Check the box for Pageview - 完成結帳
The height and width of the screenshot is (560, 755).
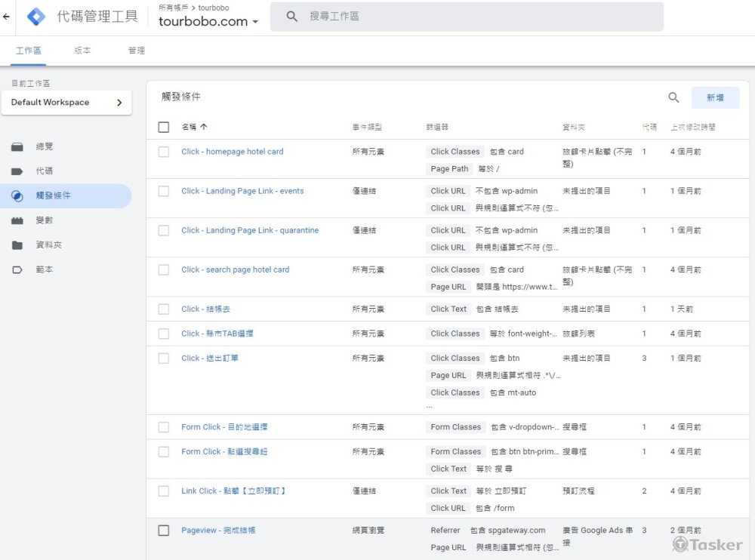click(x=164, y=530)
